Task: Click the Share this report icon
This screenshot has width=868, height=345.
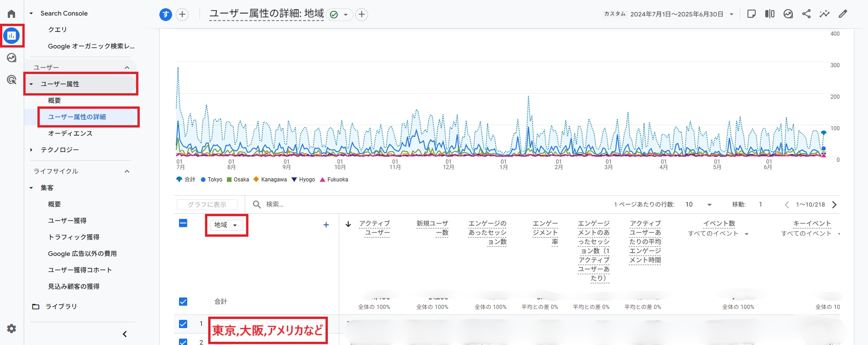Action: pyautogui.click(x=806, y=14)
